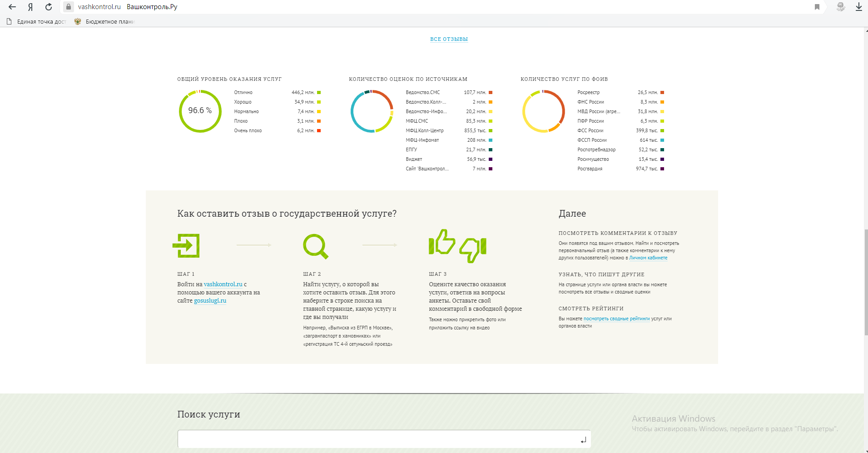Click the 'ОБЩИЙ УРОВЕНЬ ОКАЗАНИЯ УСЛУГ' heading
The image size is (868, 453).
tap(229, 79)
